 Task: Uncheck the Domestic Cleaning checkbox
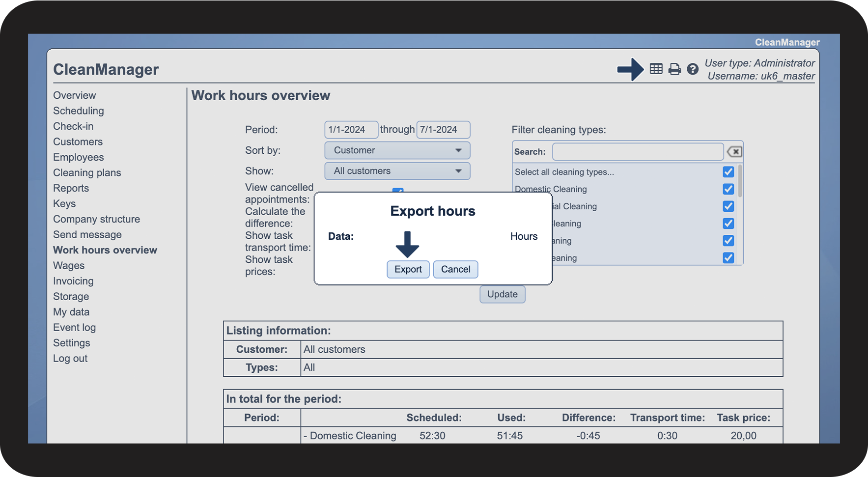tap(728, 189)
